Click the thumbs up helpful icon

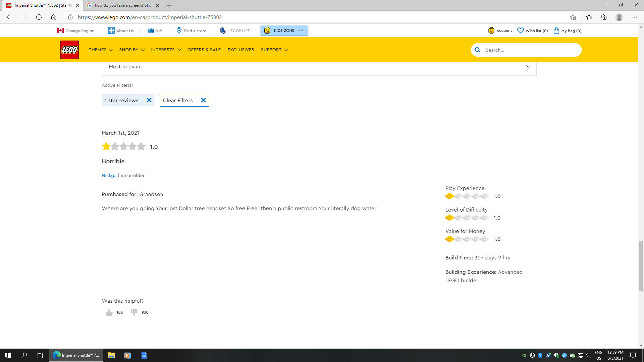pos(109,312)
